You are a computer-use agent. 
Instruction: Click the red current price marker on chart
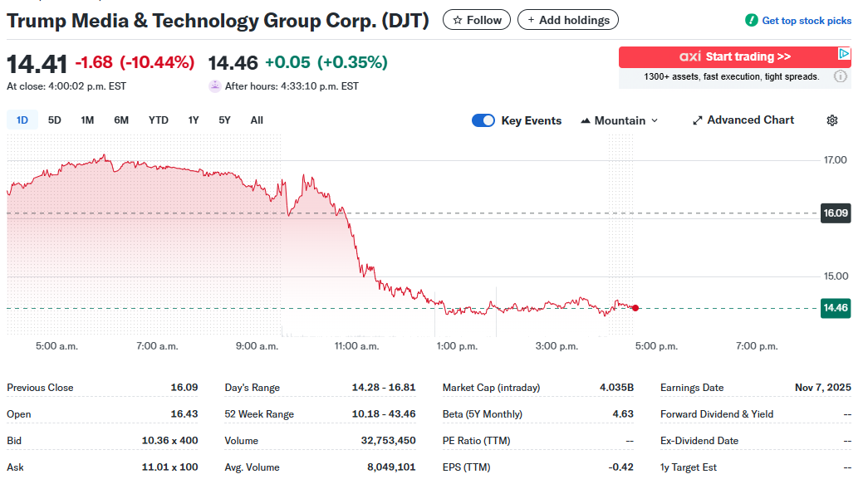635,308
